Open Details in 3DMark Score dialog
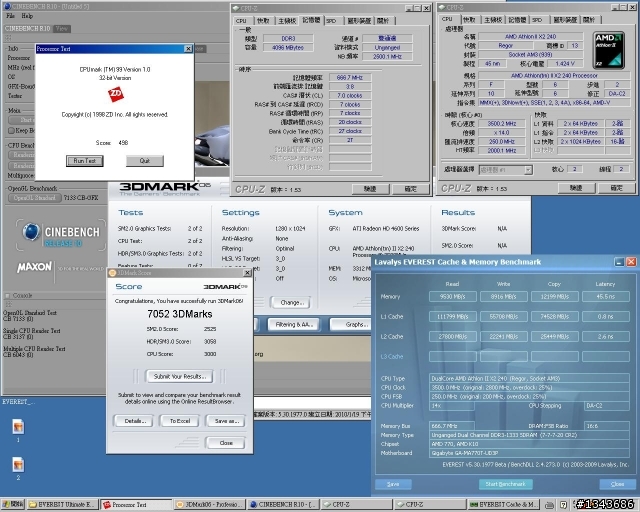The height and width of the screenshot is (512, 640). (133, 421)
